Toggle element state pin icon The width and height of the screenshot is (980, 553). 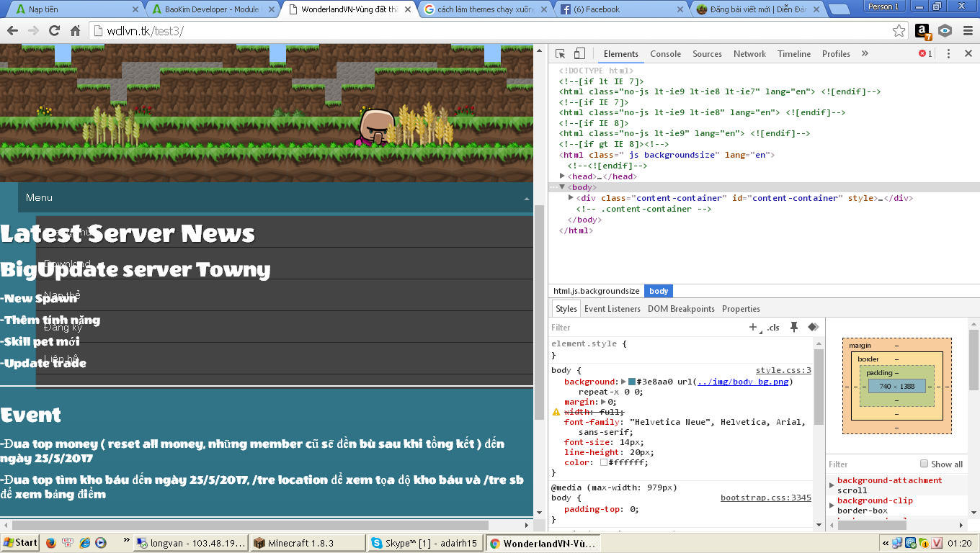pos(794,328)
